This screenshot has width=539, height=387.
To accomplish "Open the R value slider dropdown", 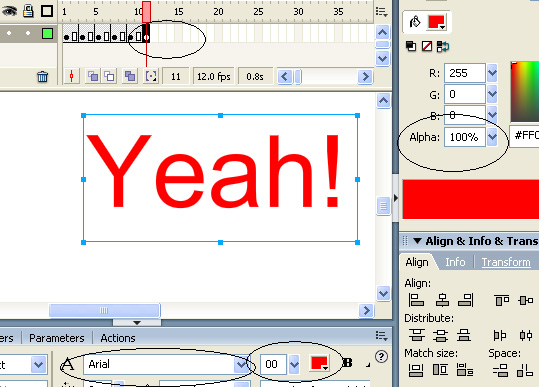I will (x=492, y=73).
